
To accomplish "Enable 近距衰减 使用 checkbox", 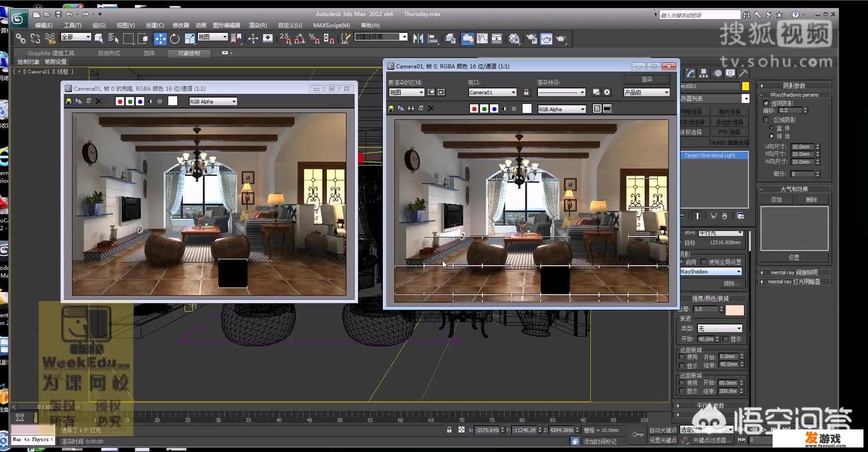I will 682,357.
